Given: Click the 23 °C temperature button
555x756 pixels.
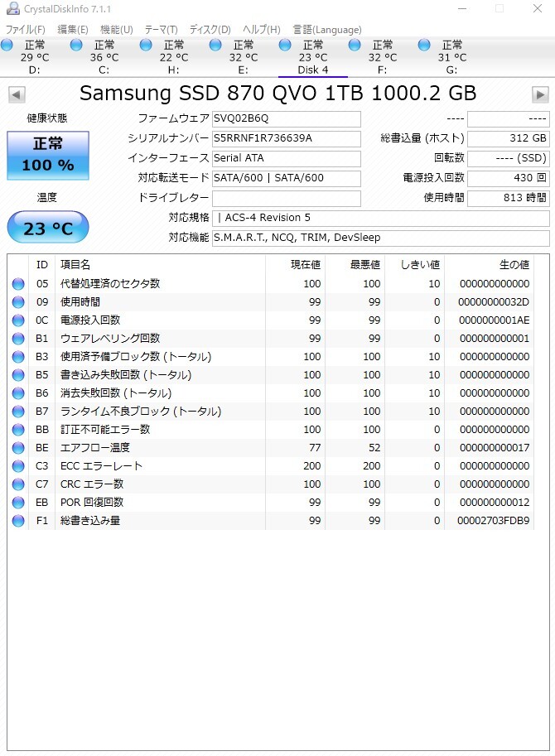Looking at the screenshot, I should point(48,227).
